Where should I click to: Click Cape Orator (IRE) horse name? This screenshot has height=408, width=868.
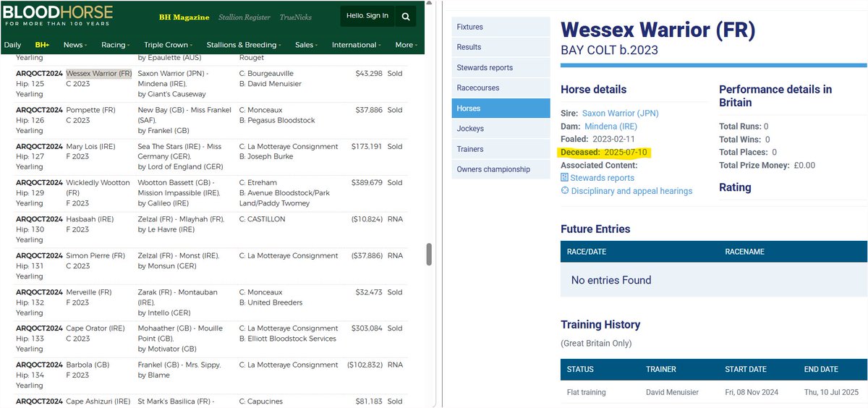(95, 328)
